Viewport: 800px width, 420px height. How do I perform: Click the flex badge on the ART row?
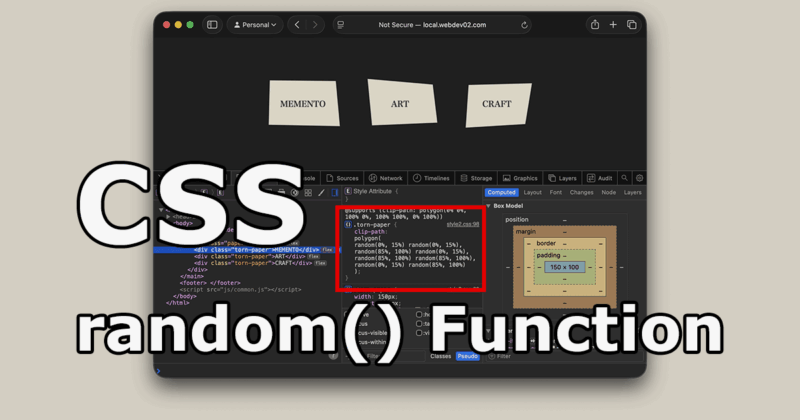coord(314,257)
